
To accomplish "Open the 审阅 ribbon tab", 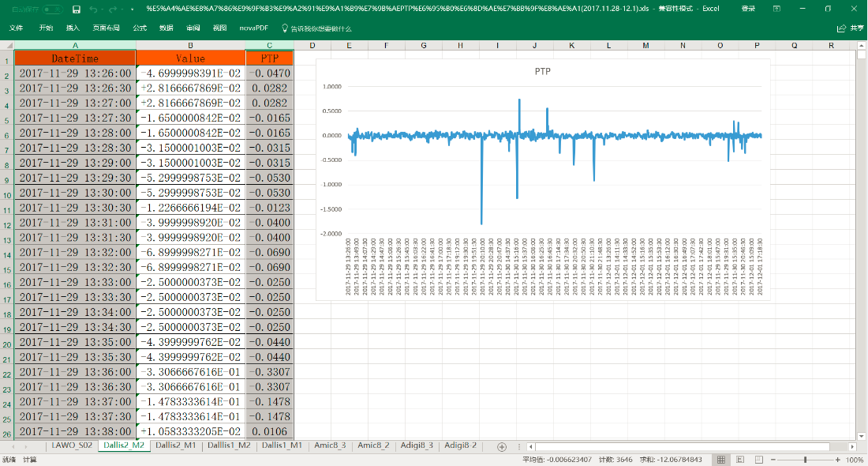I will click(193, 28).
